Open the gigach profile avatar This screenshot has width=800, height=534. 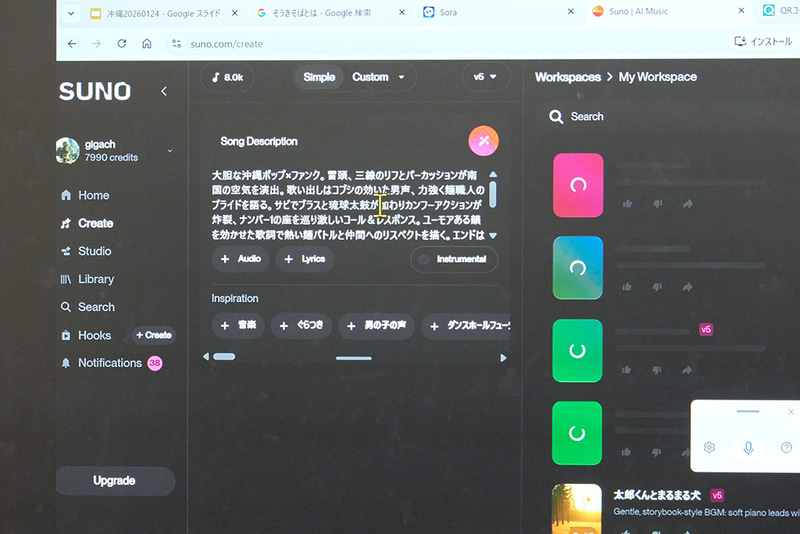[x=67, y=150]
